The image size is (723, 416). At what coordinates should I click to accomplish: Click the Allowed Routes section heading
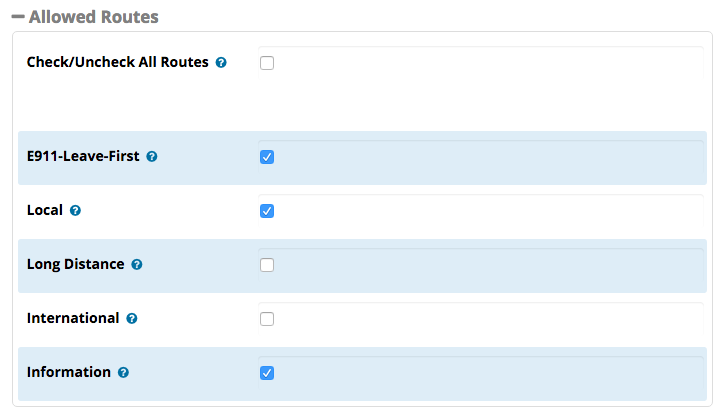coord(94,17)
